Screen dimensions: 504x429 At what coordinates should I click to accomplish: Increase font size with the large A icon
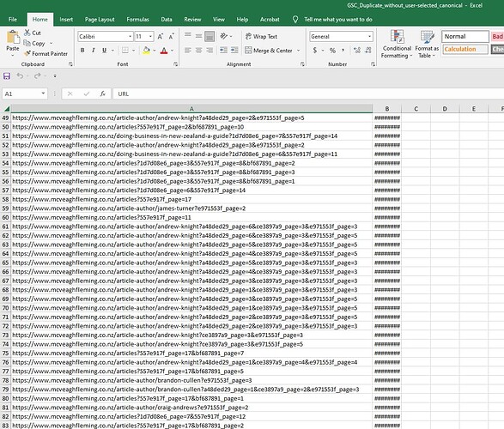tap(161, 36)
